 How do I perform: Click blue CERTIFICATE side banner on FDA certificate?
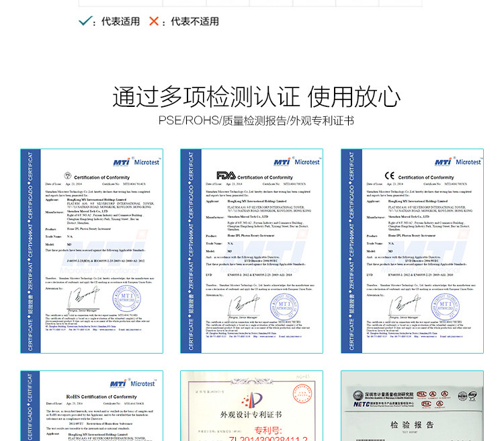(x=191, y=251)
